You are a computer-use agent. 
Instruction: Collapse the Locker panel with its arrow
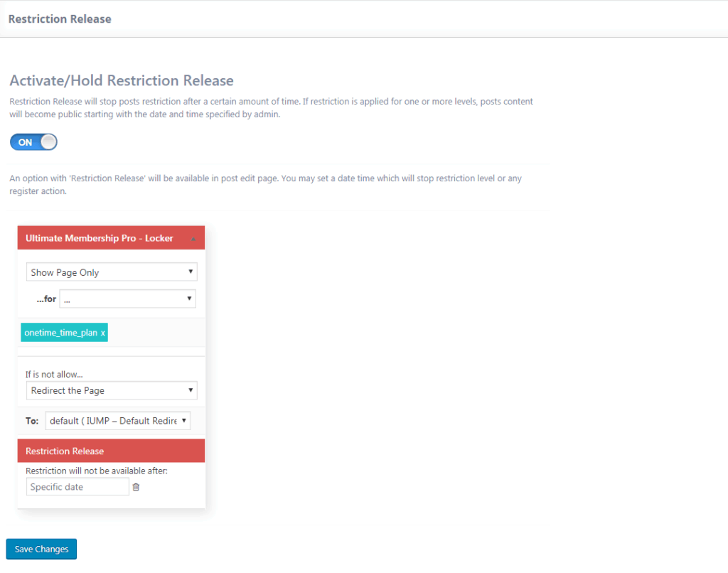tap(193, 239)
